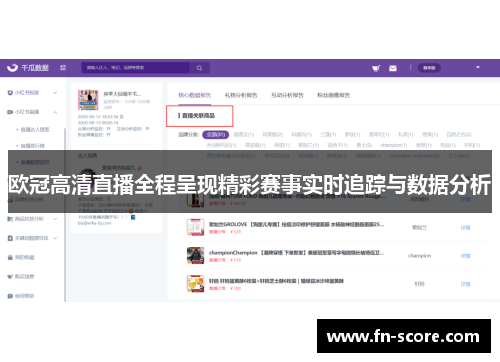The width and height of the screenshot is (500, 362).
Task: Open the shopping cart icon in the header
Action: point(376,68)
